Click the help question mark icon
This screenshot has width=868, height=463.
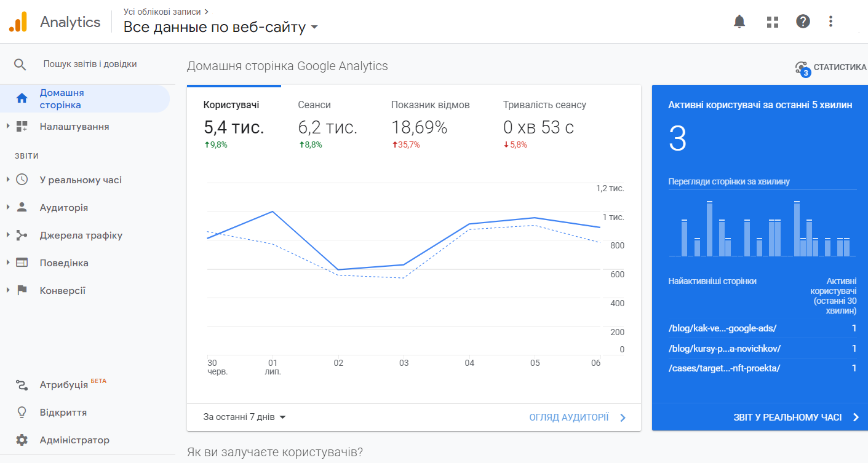click(803, 21)
